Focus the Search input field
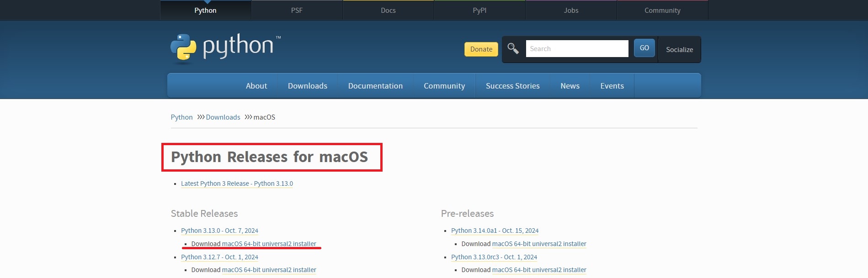868x278 pixels. point(577,48)
